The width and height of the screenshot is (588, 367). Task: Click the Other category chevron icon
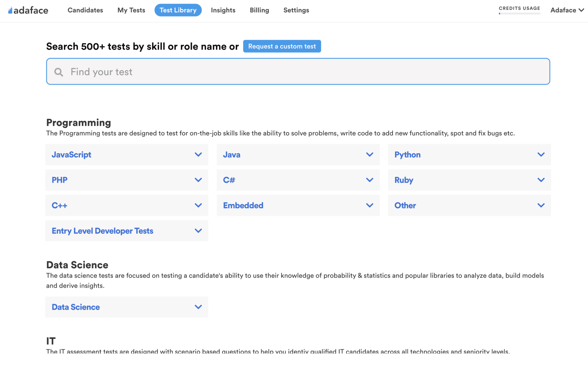[541, 205]
